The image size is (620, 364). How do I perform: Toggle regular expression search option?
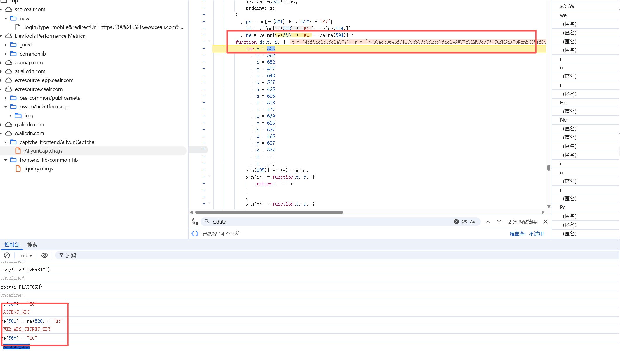[464, 222]
